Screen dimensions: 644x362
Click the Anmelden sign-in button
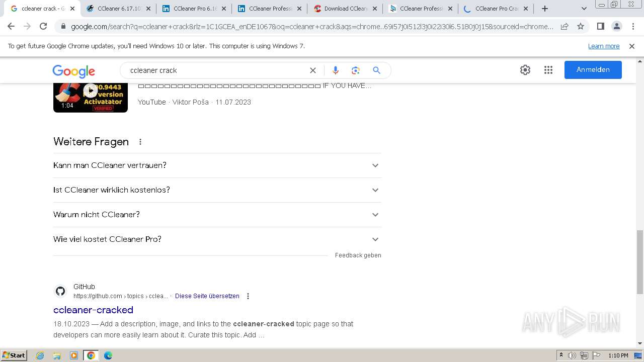(593, 70)
